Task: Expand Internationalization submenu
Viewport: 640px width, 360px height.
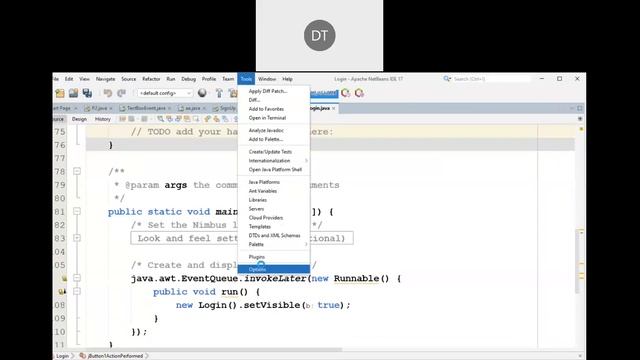Action: coord(273,160)
